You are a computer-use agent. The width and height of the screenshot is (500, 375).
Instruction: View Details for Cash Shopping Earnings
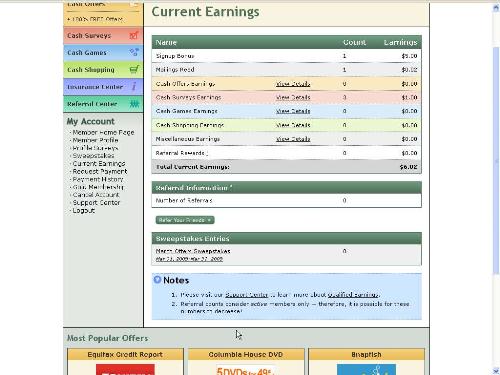[293, 125]
